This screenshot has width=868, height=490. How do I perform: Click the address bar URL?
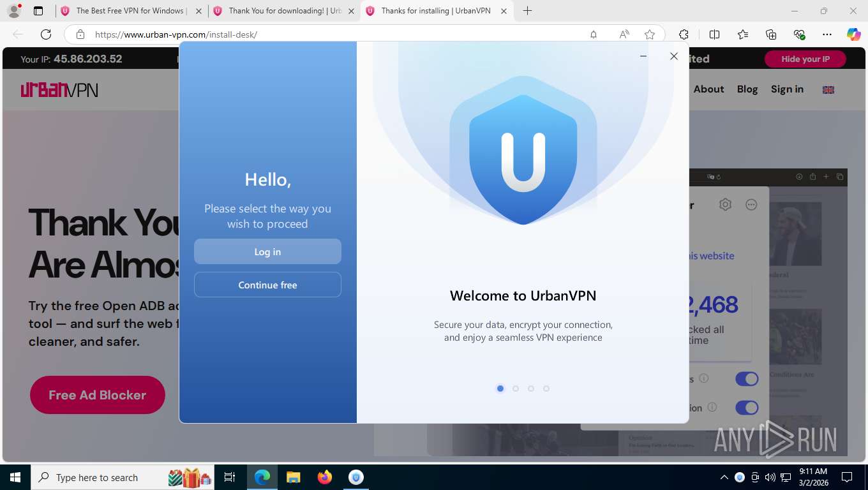(176, 34)
